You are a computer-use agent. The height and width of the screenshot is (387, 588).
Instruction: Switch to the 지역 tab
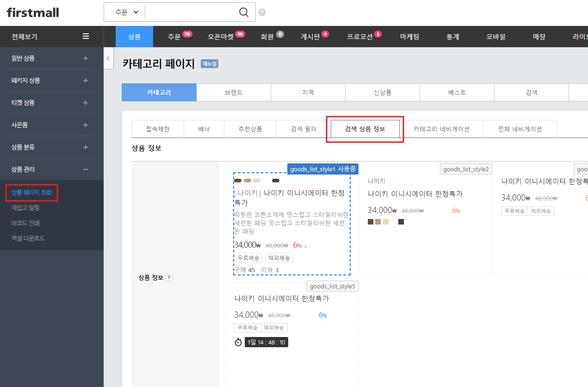[x=308, y=92]
